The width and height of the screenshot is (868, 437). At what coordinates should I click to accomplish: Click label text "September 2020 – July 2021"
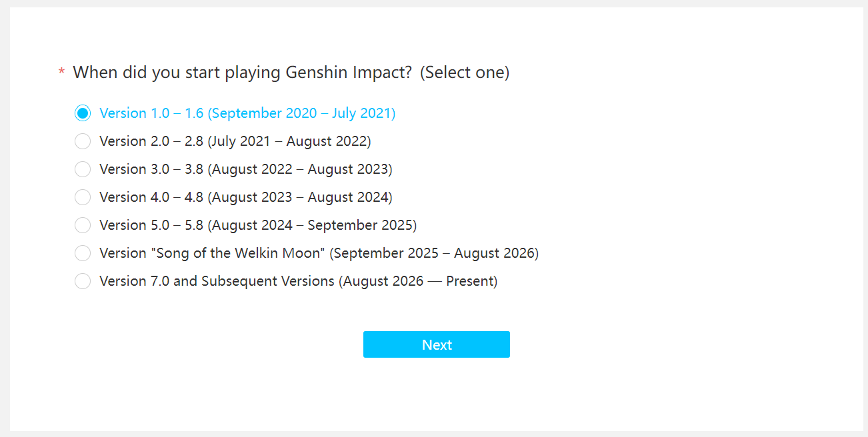(301, 113)
